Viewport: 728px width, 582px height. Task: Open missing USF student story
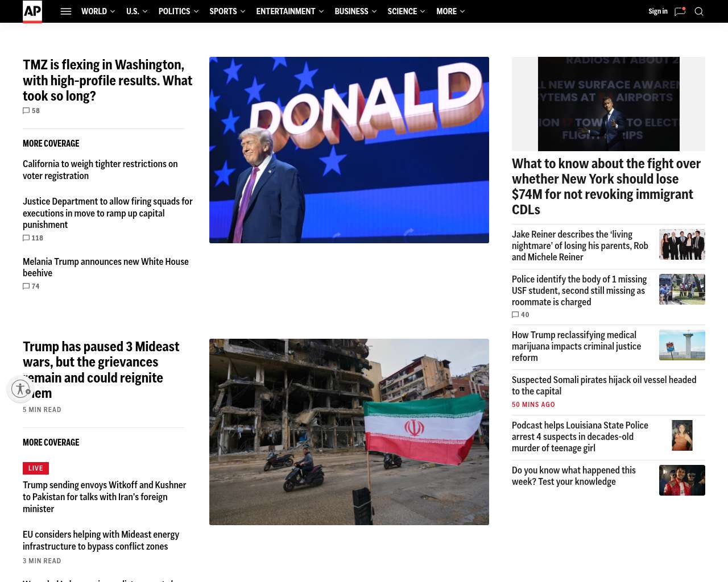tap(580, 290)
